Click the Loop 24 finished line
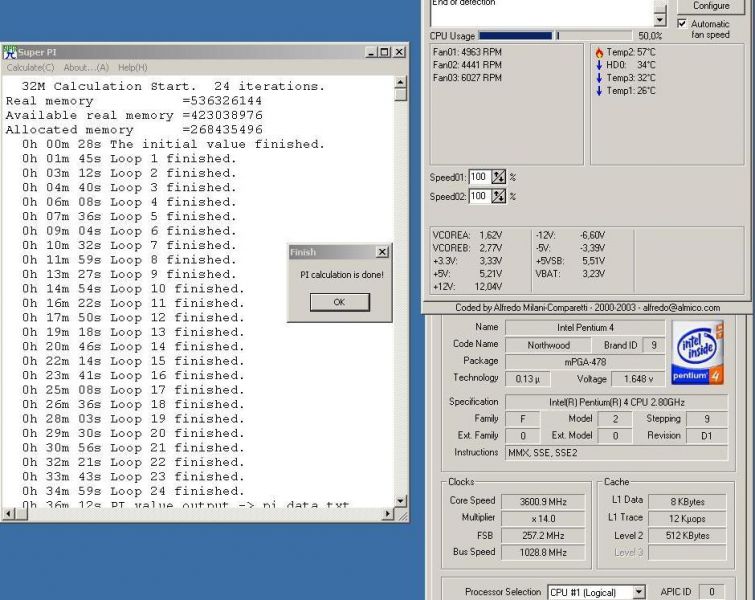The image size is (755, 600). (133, 491)
